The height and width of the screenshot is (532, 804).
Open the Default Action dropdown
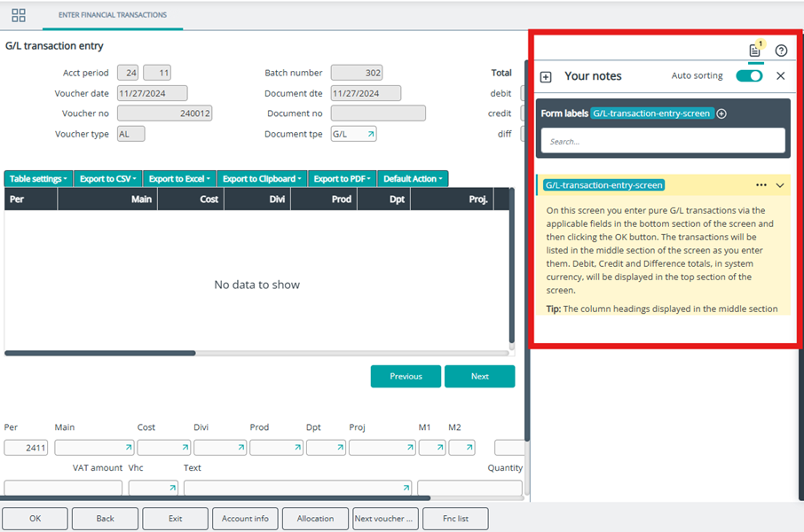point(413,179)
